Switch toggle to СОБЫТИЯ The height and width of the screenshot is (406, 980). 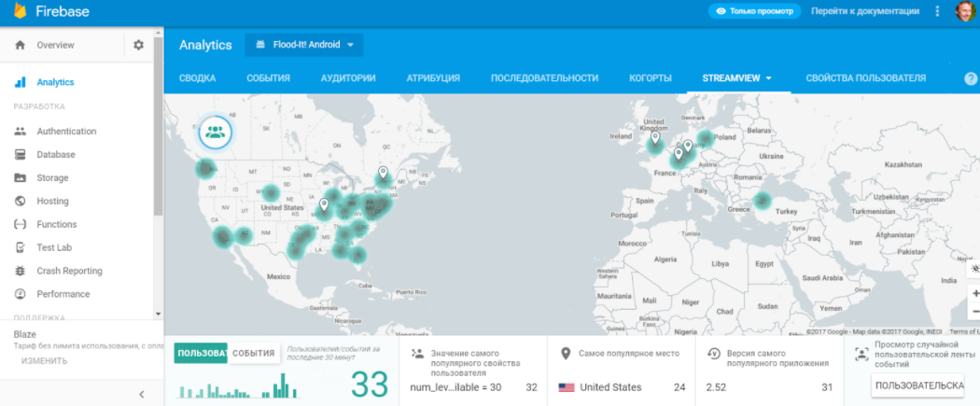tap(254, 353)
